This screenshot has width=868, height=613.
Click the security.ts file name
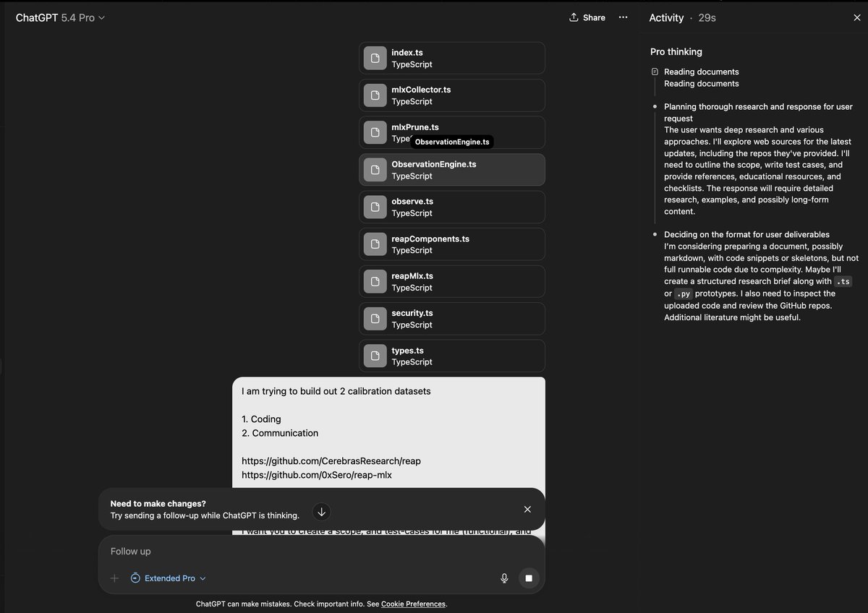(412, 313)
